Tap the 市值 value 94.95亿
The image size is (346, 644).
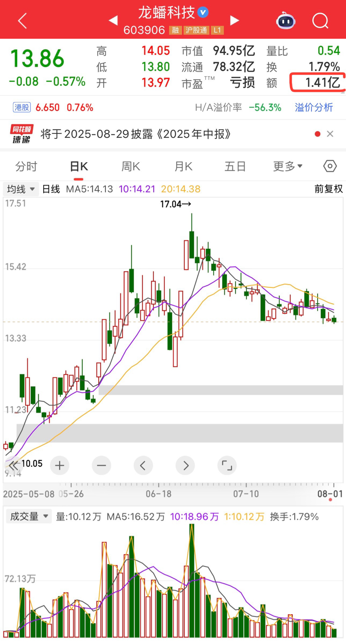point(234,51)
